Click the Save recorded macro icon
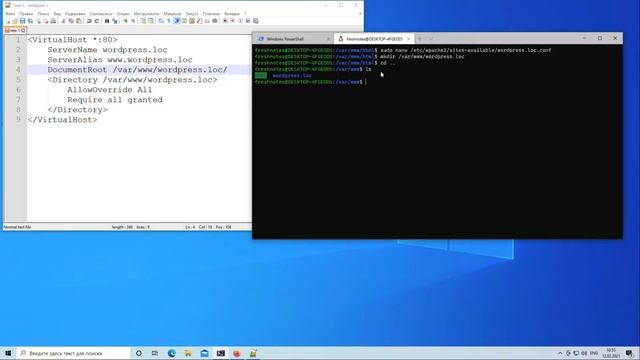 tap(256, 21)
